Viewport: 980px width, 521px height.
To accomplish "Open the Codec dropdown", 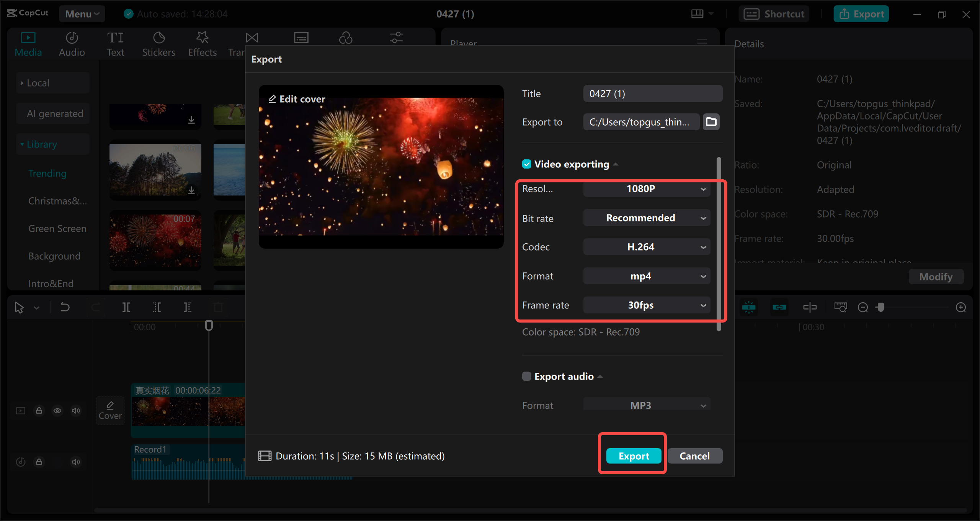I will click(x=647, y=247).
